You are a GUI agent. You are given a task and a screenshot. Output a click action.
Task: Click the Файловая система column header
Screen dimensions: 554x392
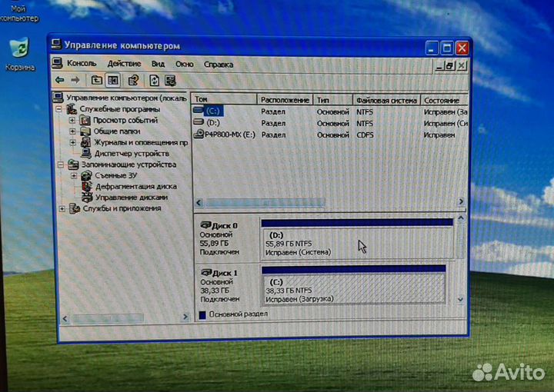386,101
